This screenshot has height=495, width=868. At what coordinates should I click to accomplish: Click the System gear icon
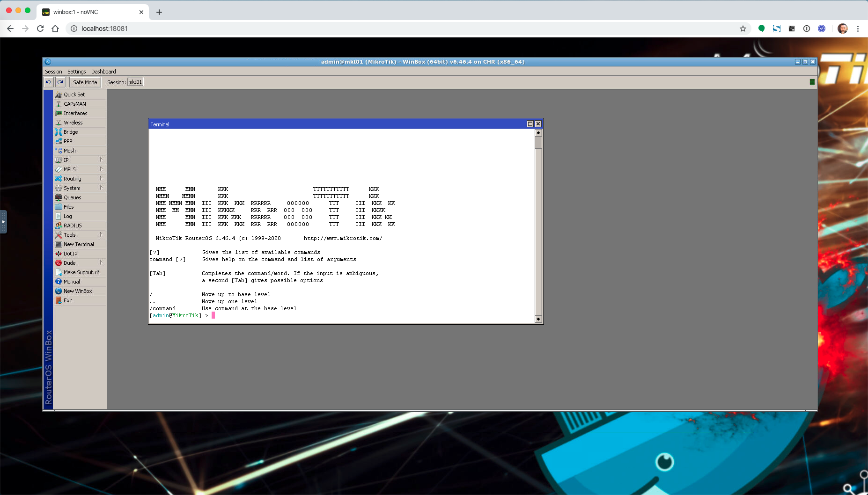pos(59,188)
